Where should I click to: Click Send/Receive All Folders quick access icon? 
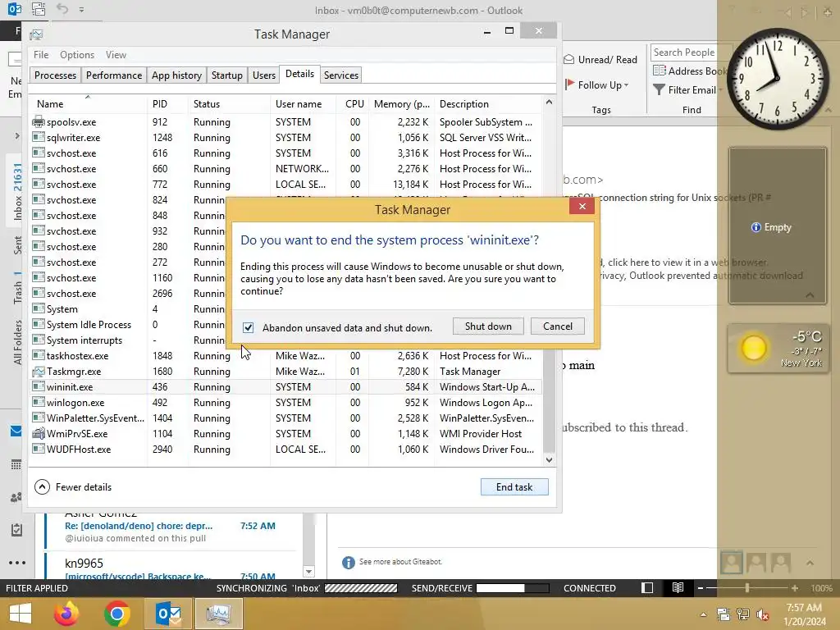(x=38, y=9)
